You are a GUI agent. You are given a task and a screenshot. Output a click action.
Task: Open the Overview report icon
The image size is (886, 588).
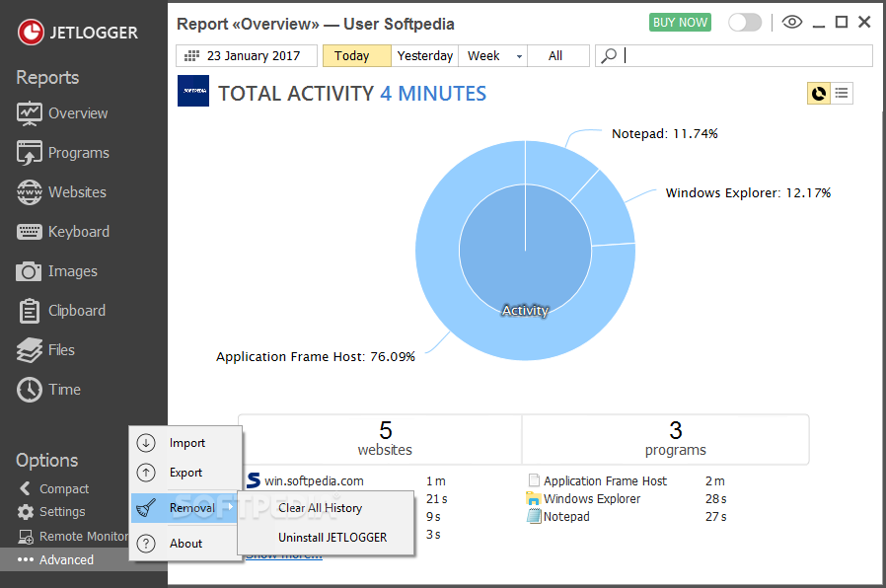[29, 113]
